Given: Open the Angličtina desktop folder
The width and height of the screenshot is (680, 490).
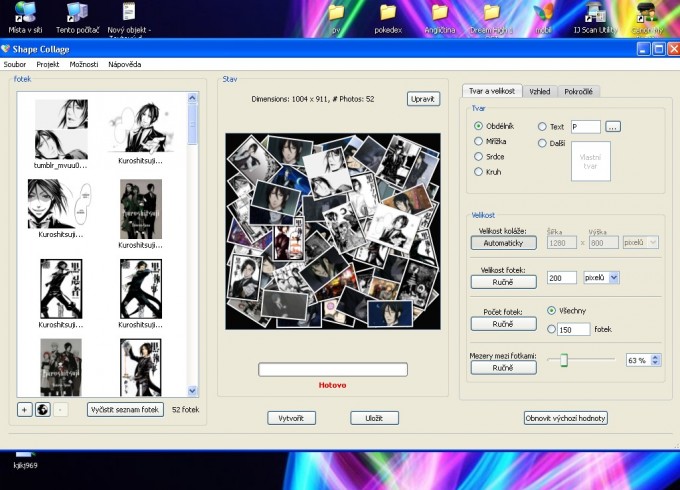Looking at the screenshot, I should pos(440,18).
